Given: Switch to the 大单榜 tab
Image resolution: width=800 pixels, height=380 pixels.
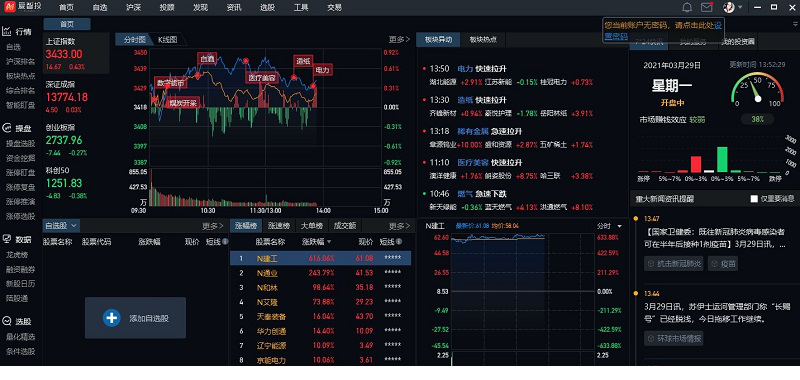Looking at the screenshot, I should click(x=311, y=225).
